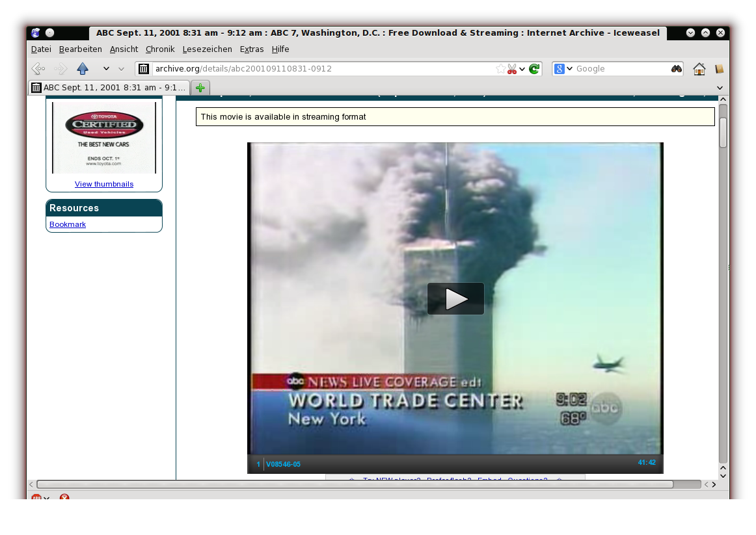Open the Extras menu
The height and width of the screenshot is (535, 756).
click(x=252, y=49)
